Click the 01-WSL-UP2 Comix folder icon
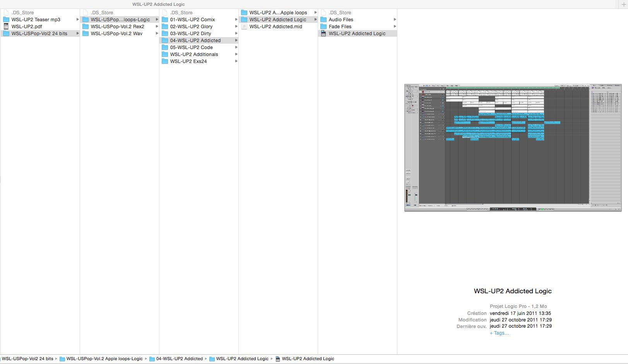Screen dimensions: 628x364 click(x=165, y=19)
